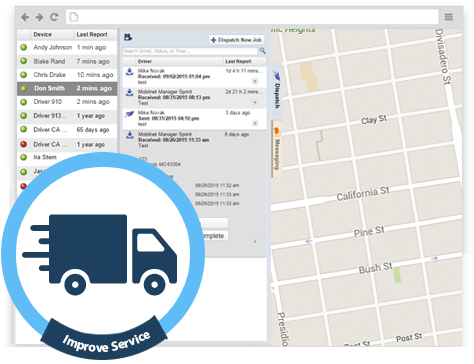Click the received icon for the 08/26/2015 job
Viewport: 474px width, 364px height.
(129, 135)
